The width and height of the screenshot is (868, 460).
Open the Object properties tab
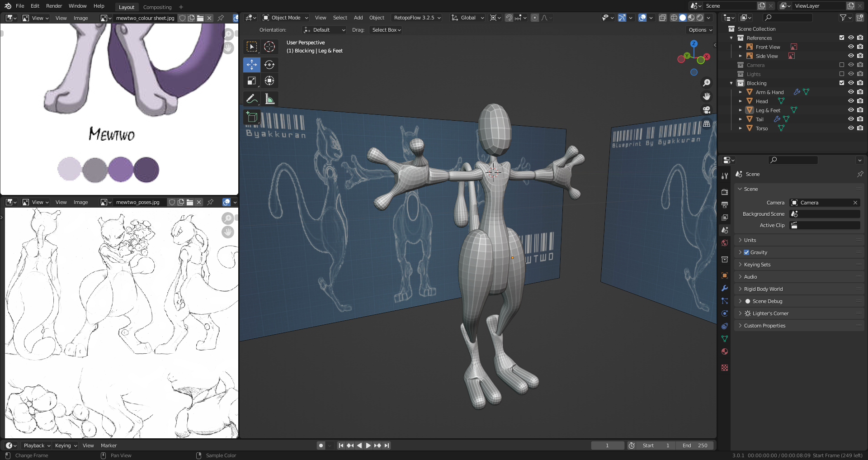725,275
